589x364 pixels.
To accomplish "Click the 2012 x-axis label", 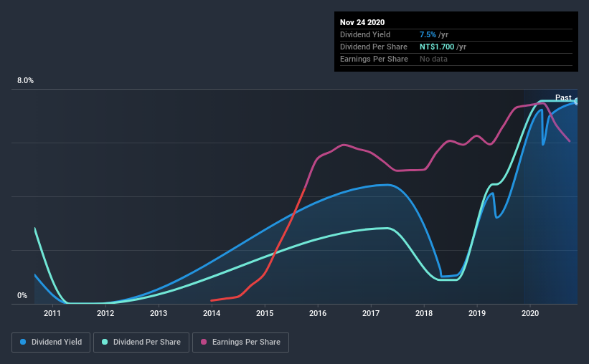I will tap(105, 313).
